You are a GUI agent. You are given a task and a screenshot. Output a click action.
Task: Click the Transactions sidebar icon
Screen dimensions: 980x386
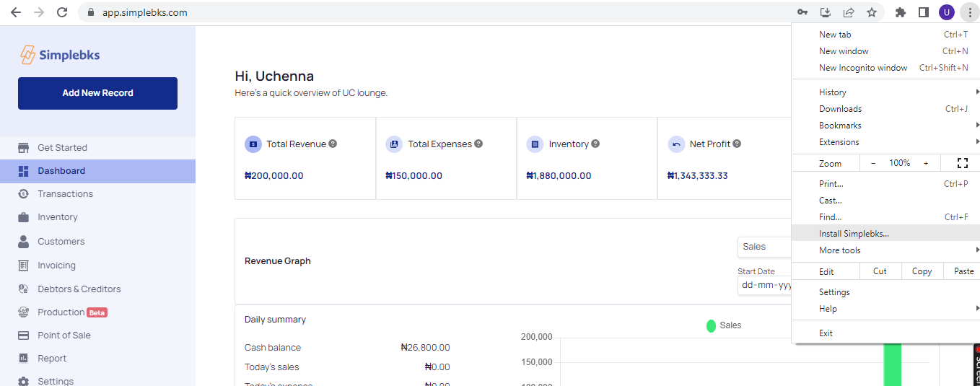tap(23, 193)
